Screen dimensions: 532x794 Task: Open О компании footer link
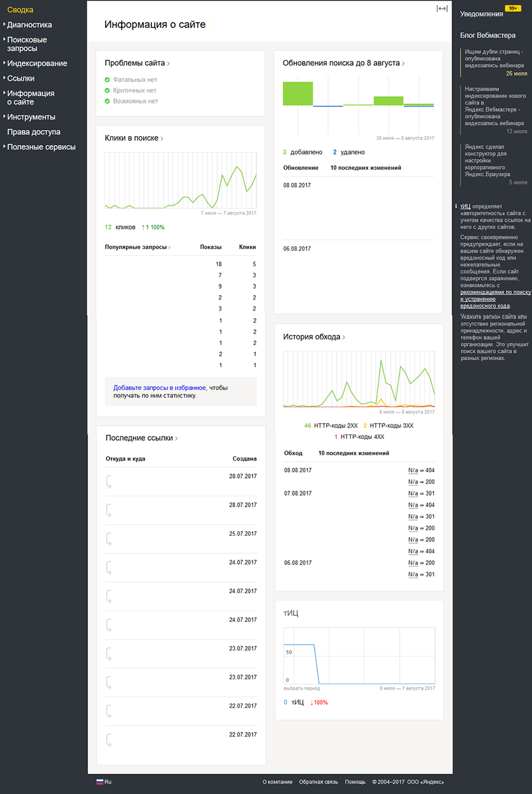[277, 782]
